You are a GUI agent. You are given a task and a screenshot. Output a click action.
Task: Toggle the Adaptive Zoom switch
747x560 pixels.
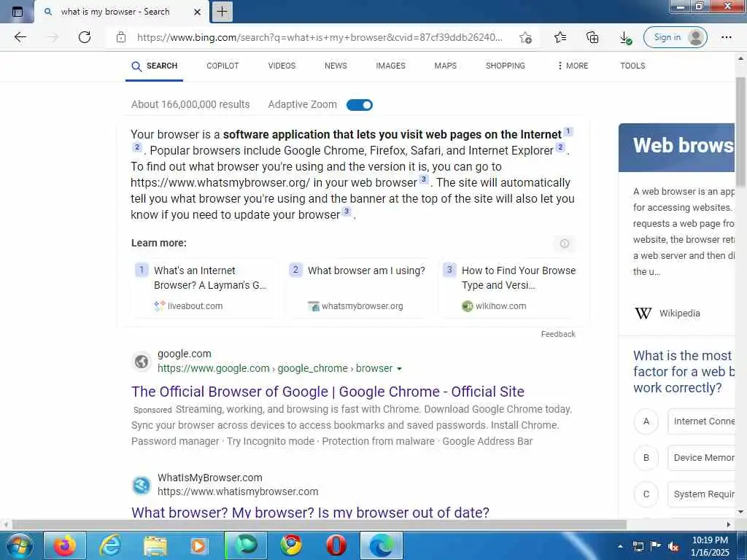tap(359, 105)
